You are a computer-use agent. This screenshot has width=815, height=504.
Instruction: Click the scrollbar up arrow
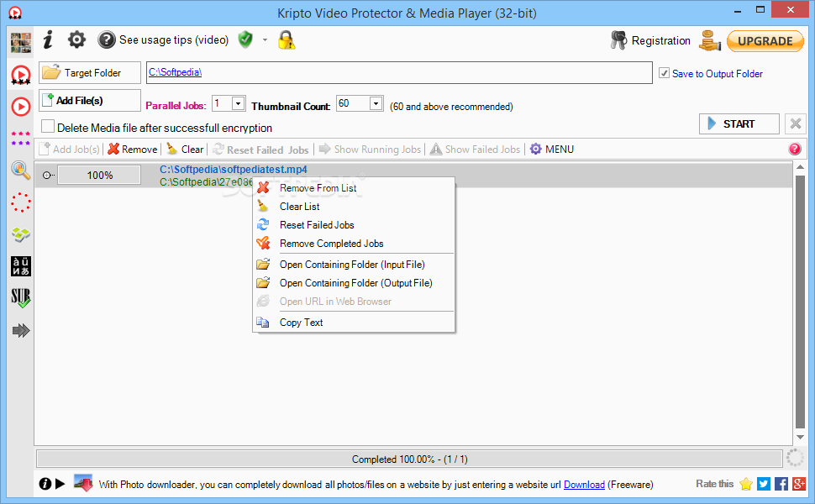point(801,167)
